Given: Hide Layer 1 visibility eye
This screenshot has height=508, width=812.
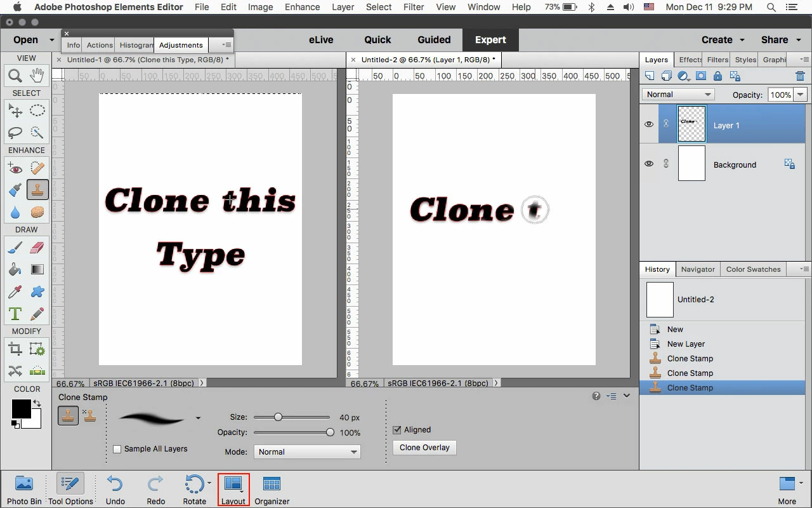Looking at the screenshot, I should click(648, 124).
